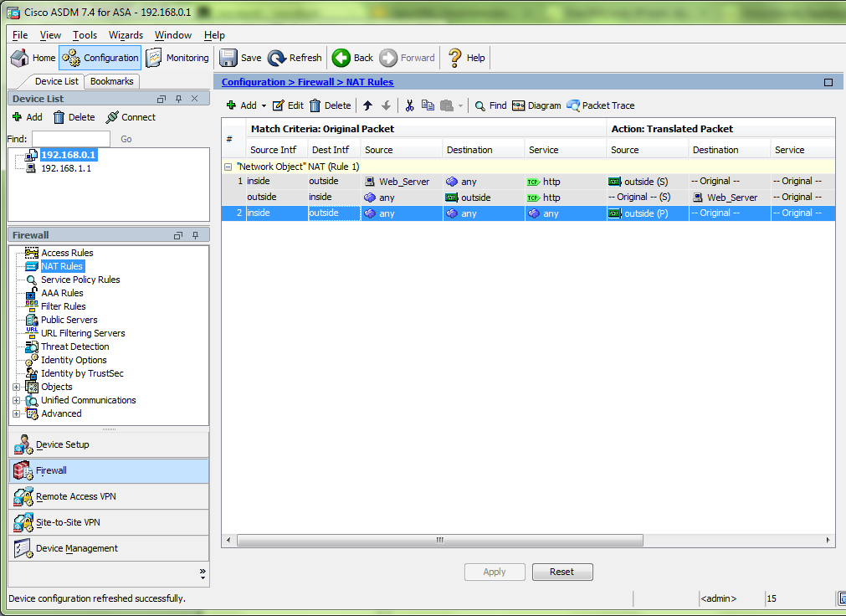This screenshot has height=616, width=846.
Task: Open Filter Rules
Action: [63, 306]
